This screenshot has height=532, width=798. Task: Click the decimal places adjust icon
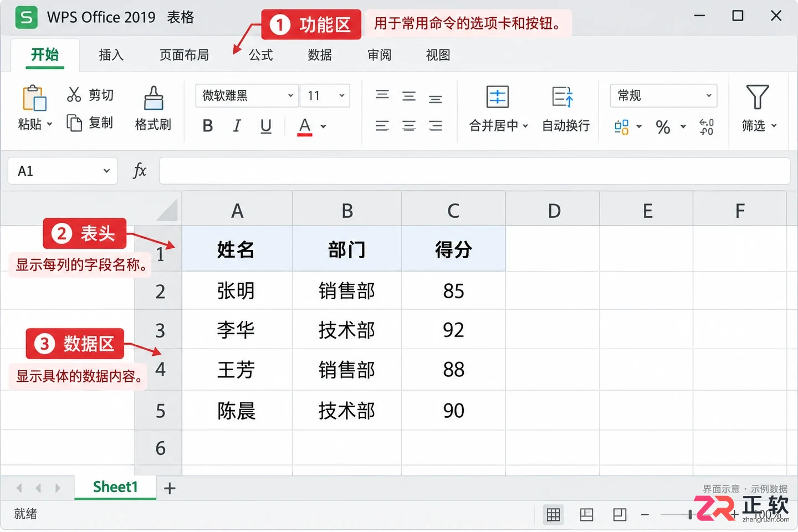pyautogui.click(x=707, y=127)
